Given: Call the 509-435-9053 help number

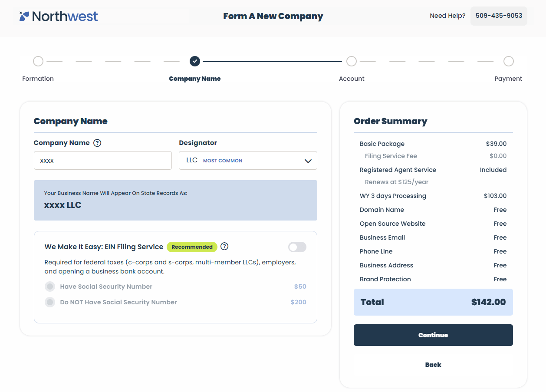Looking at the screenshot, I should tap(499, 16).
